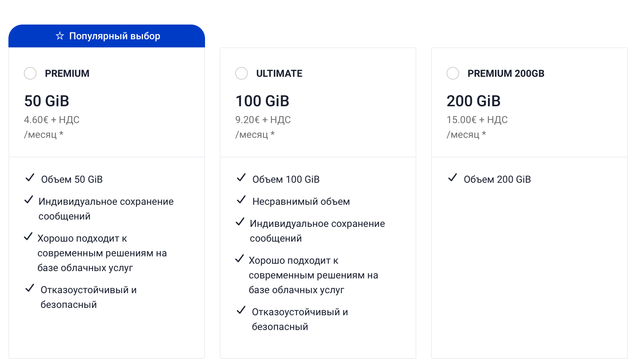634x364 pixels.
Task: Select the PREMIUM 200GB radio button
Action: pyautogui.click(x=453, y=73)
